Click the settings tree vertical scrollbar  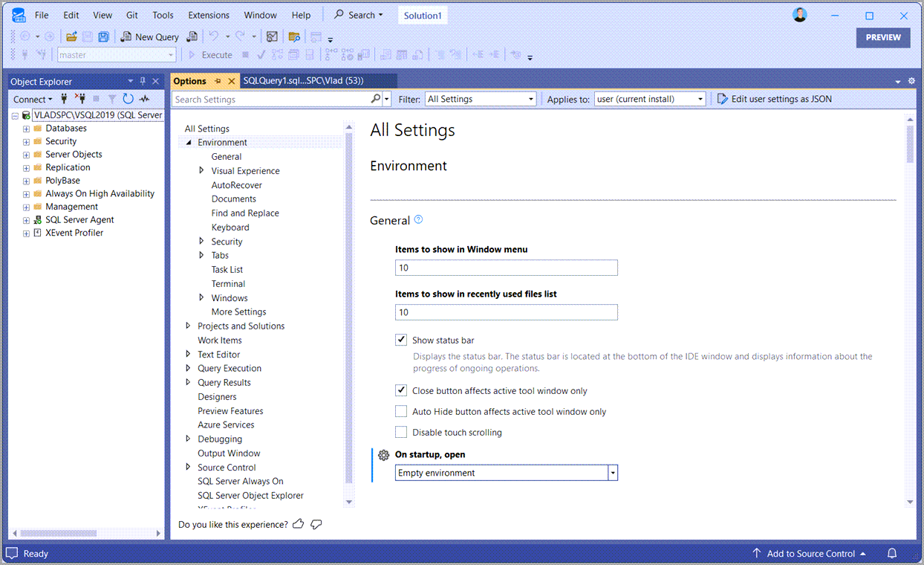349,309
